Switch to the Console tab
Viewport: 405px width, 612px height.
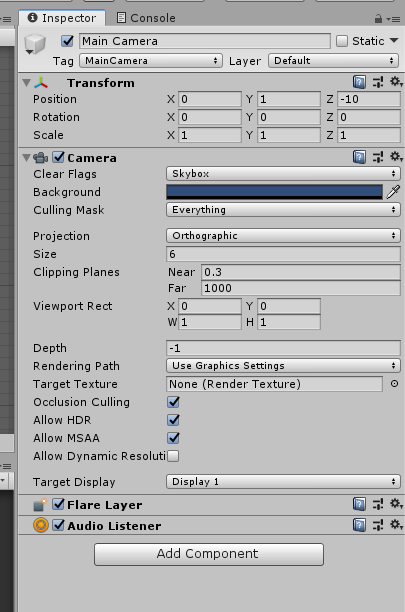pyautogui.click(x=146, y=18)
